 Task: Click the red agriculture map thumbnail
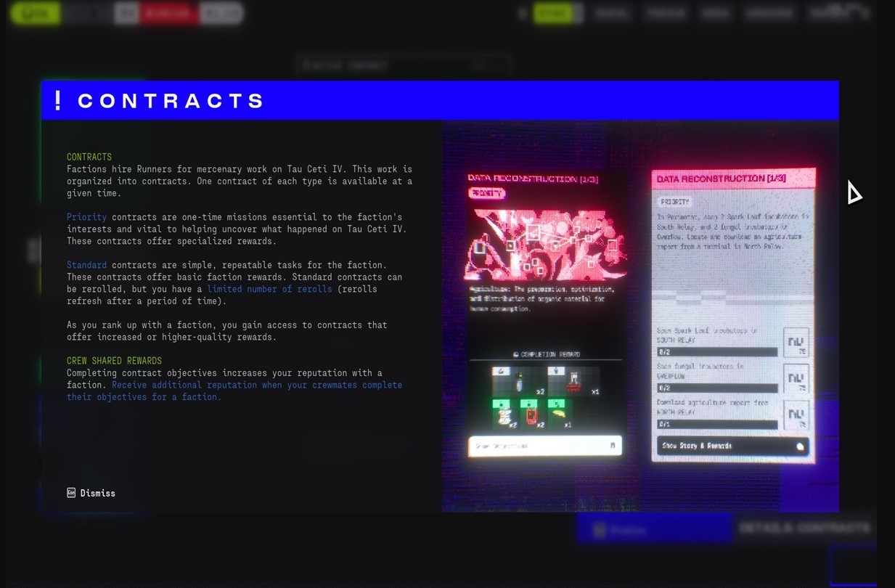[x=544, y=245]
